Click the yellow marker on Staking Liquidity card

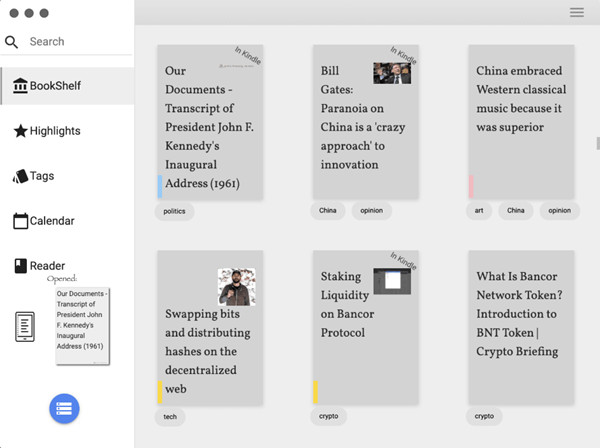[315, 392]
